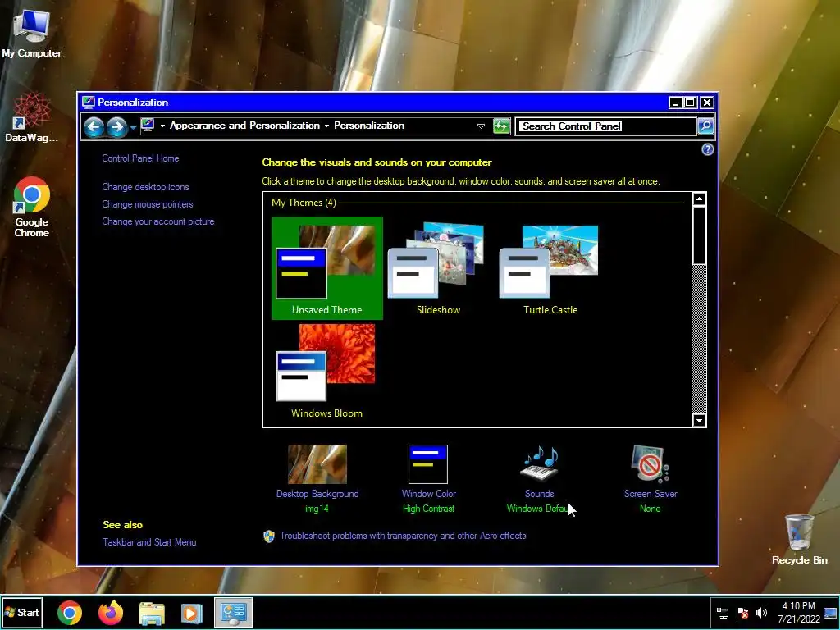Click the themes list scroll down arrow
Screen dimensions: 840x630
[699, 421]
